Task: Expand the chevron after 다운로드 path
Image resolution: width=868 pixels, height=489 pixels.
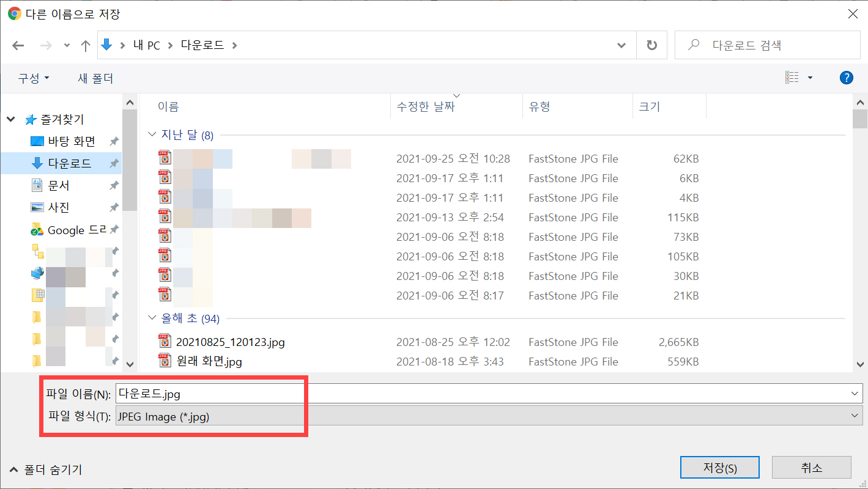Action: tap(234, 45)
